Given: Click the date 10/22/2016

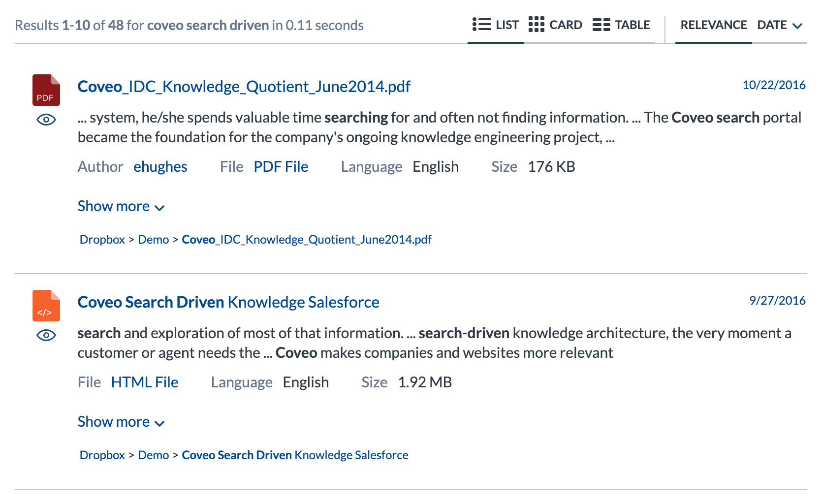Looking at the screenshot, I should [x=774, y=85].
